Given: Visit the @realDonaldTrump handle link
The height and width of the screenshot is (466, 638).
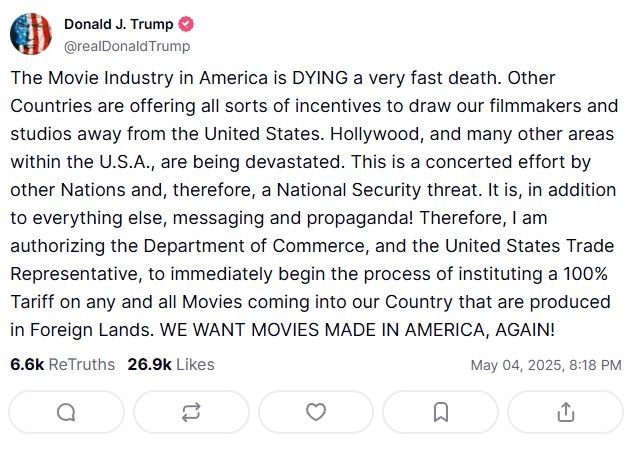Looking at the screenshot, I should [127, 46].
